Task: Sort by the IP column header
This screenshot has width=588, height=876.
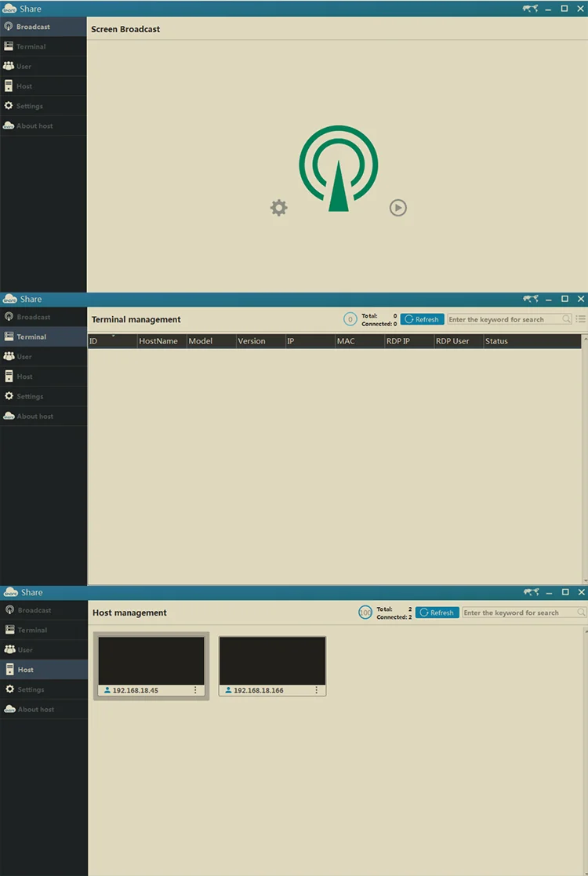Action: (x=310, y=341)
